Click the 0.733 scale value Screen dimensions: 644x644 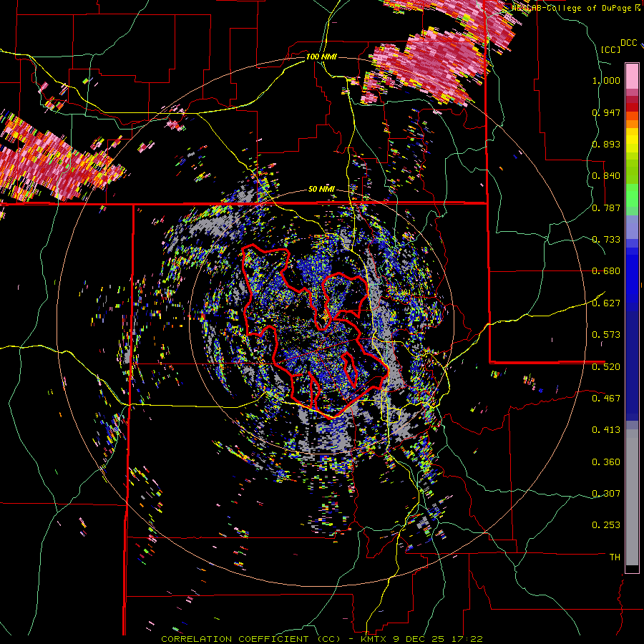pyautogui.click(x=606, y=240)
